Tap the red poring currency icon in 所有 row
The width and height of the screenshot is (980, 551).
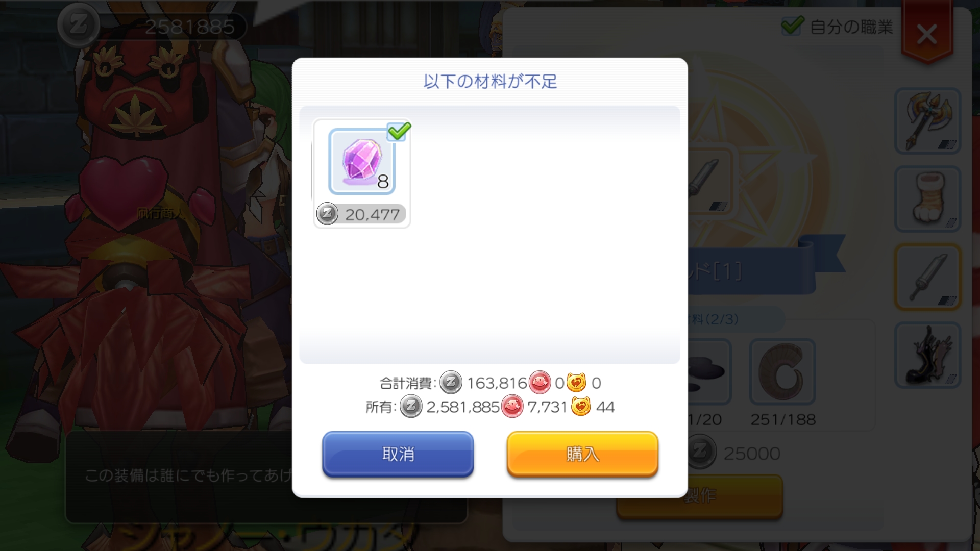[512, 407]
